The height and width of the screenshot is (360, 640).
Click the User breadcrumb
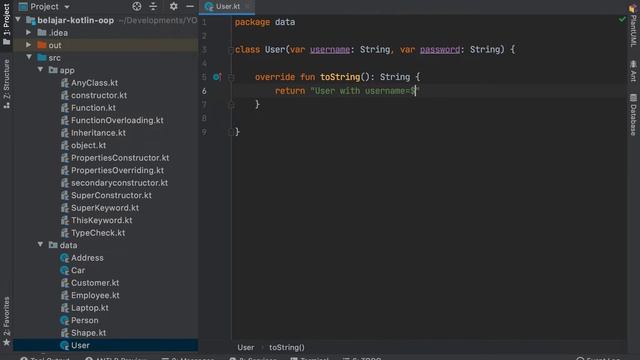(246, 347)
